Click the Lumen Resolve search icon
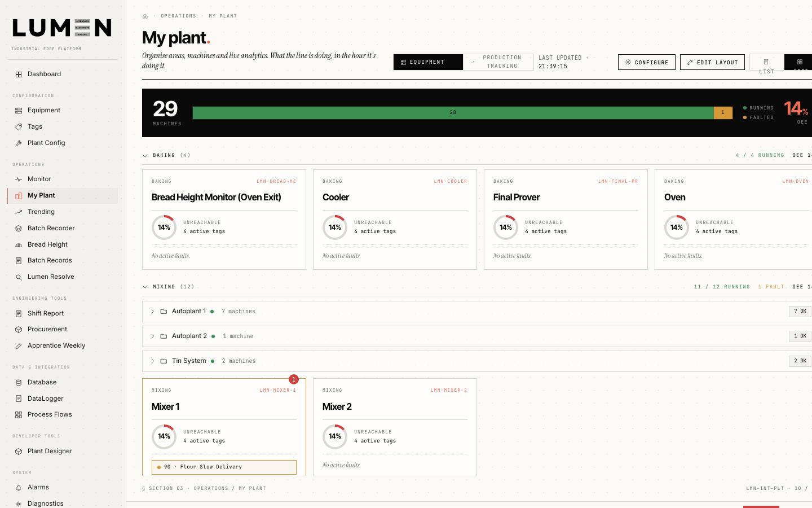Image resolution: width=812 pixels, height=508 pixels. coord(19,277)
